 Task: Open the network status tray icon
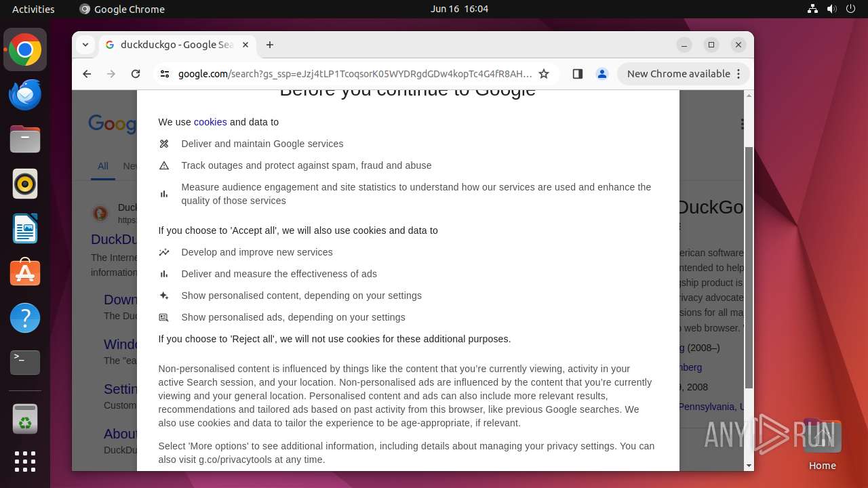[812, 9]
